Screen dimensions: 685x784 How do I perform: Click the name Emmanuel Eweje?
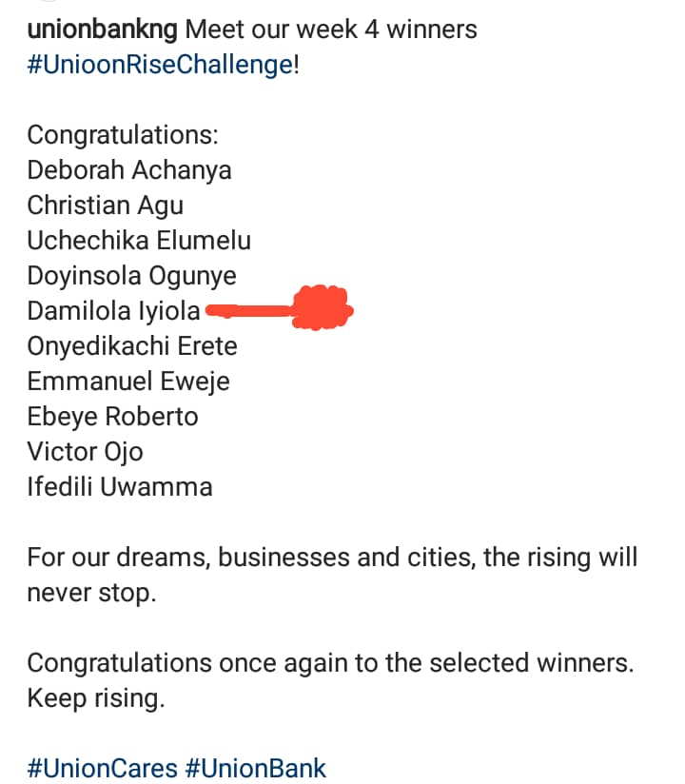point(128,382)
